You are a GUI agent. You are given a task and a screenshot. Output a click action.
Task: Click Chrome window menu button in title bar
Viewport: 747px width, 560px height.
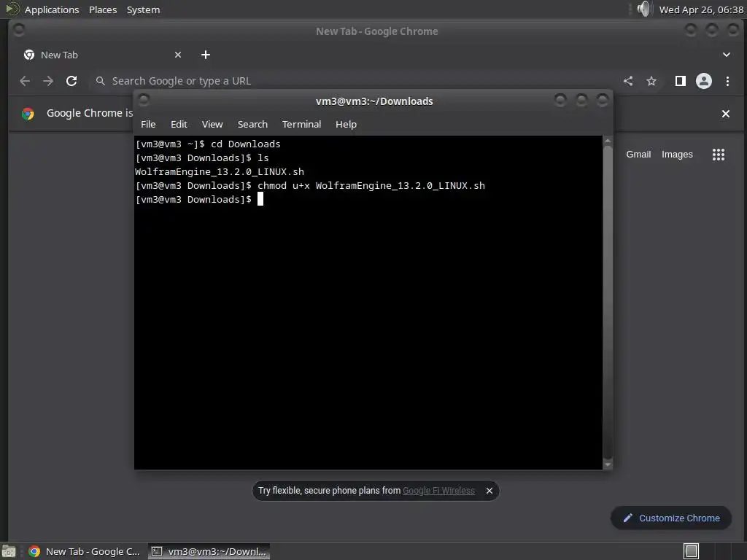click(18, 31)
